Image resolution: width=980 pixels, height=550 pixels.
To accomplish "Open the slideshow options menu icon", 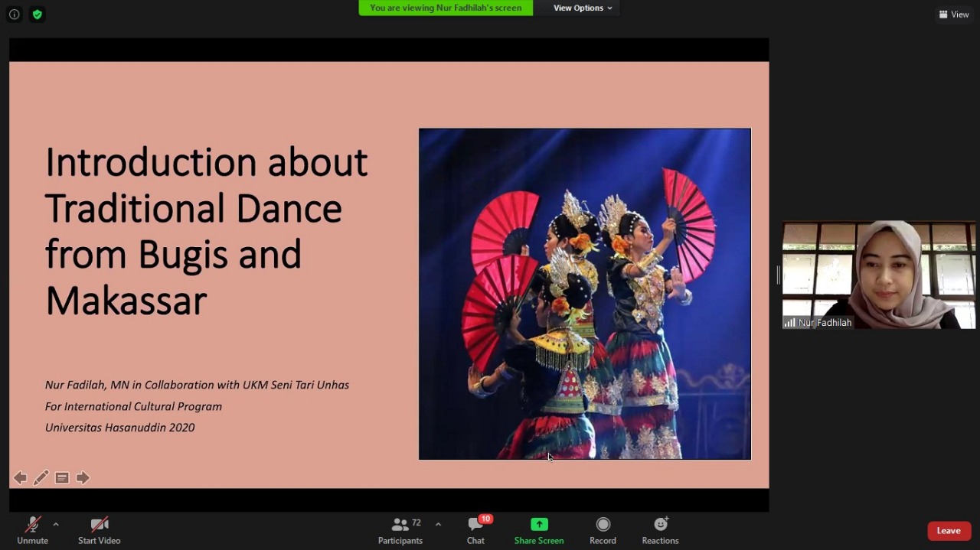I will (62, 478).
